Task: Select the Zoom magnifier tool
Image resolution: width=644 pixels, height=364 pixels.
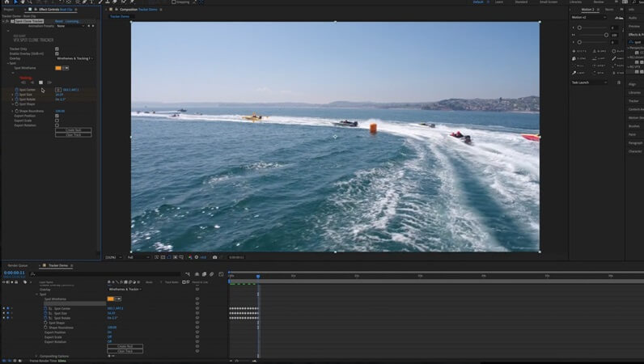Action: [x=29, y=2]
